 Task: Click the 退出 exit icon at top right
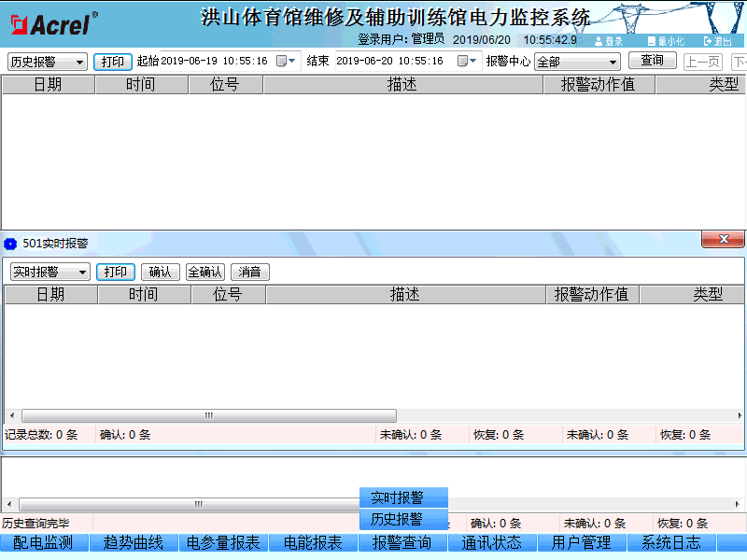click(x=714, y=41)
